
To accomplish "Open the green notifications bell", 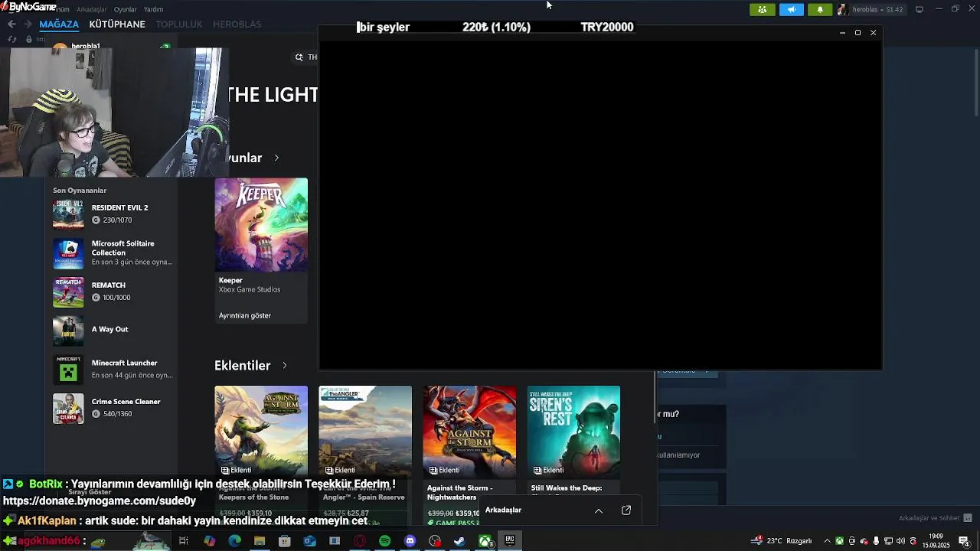I will coord(820,9).
